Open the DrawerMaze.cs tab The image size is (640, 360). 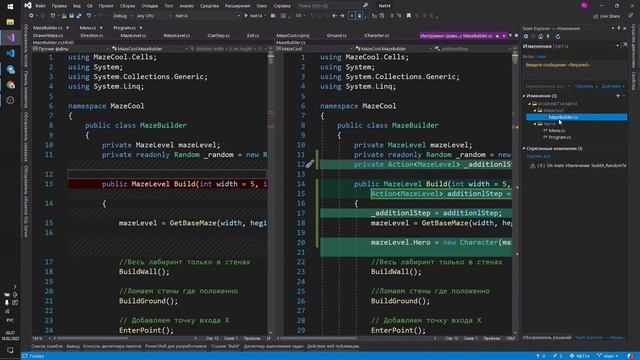pyautogui.click(x=48, y=36)
